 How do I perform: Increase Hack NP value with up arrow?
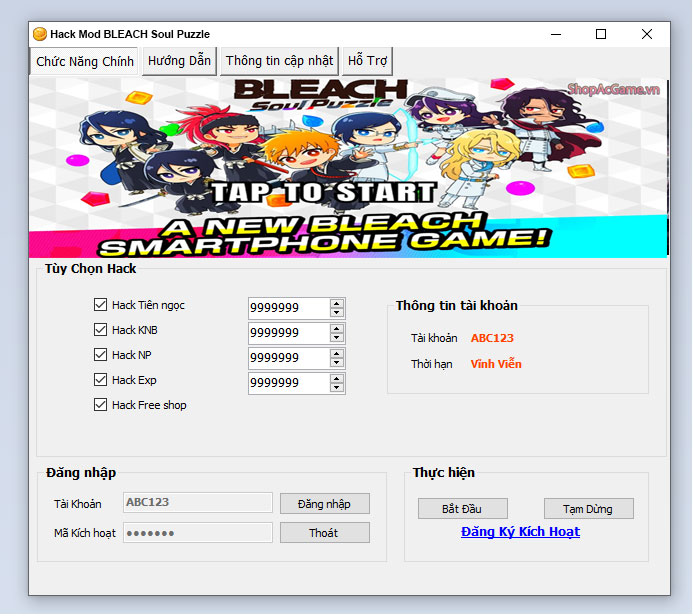tap(337, 354)
